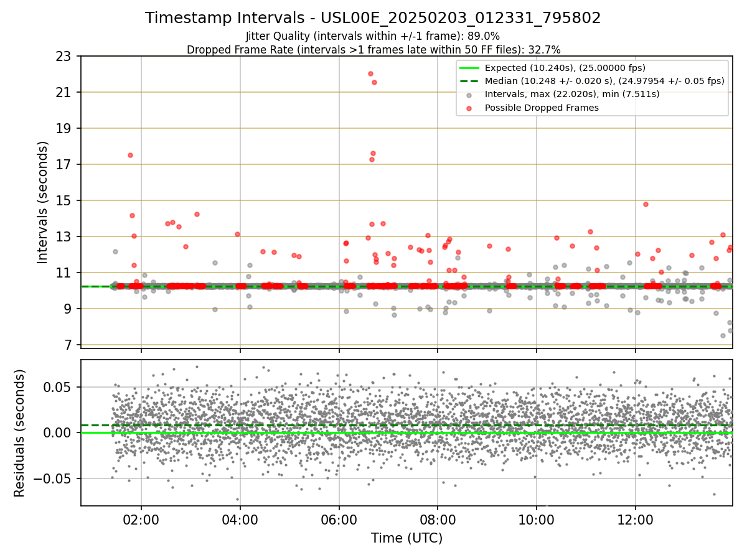Click the green line sample in the Expected legend entry
Image resolution: width=747 pixels, height=560 pixels.
pos(469,68)
